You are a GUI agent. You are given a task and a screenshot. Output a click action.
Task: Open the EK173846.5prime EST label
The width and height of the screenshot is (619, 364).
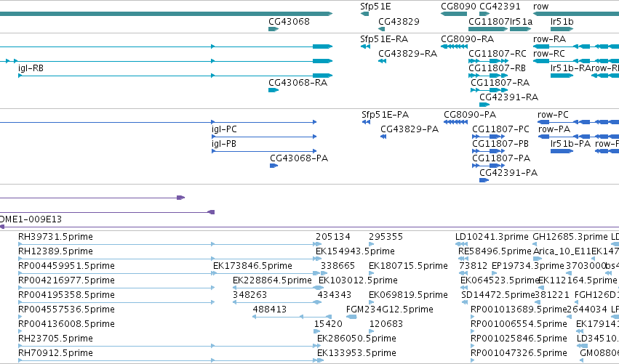[x=252, y=266]
